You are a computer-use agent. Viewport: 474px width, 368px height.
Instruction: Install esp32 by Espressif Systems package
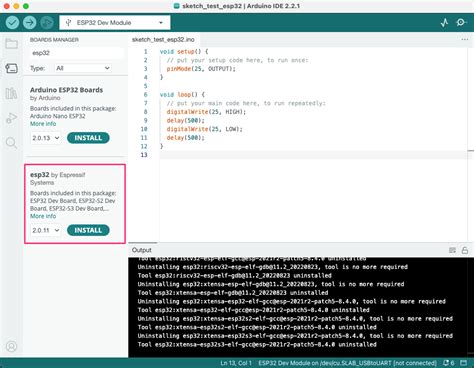pyautogui.click(x=88, y=230)
